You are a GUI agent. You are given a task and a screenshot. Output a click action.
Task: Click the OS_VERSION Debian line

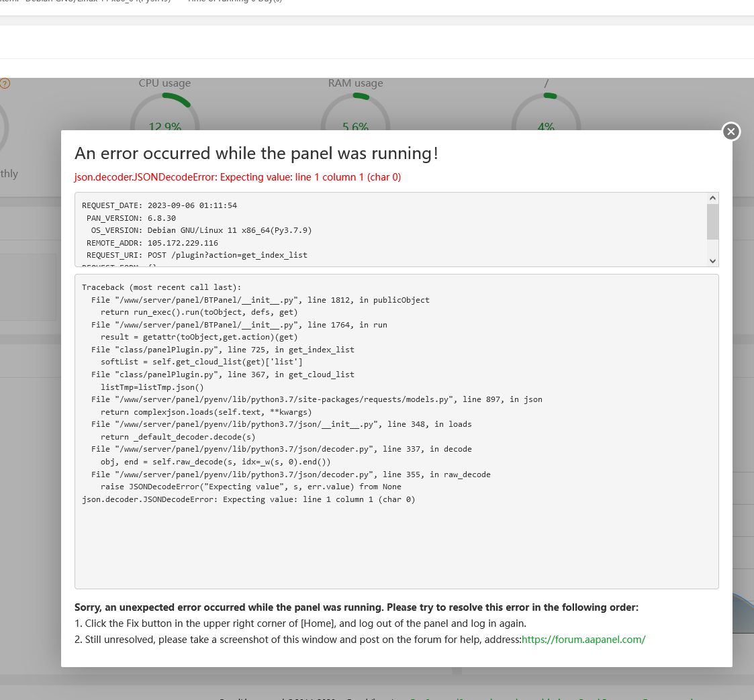coord(201,230)
